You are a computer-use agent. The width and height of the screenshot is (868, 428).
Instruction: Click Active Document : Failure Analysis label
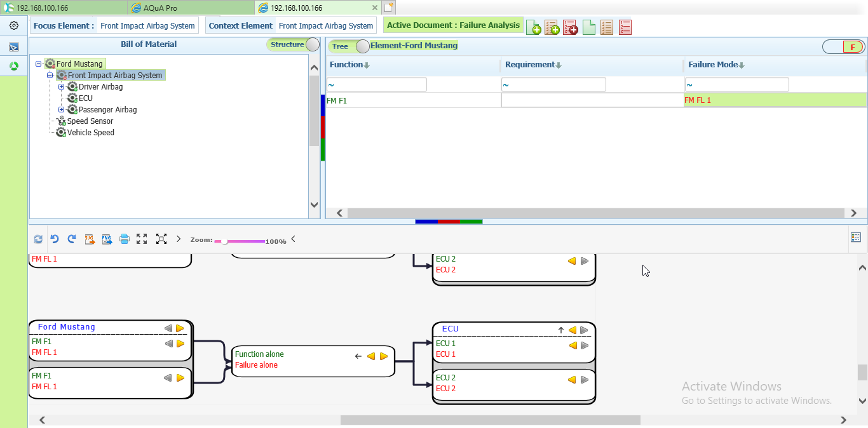coord(453,25)
